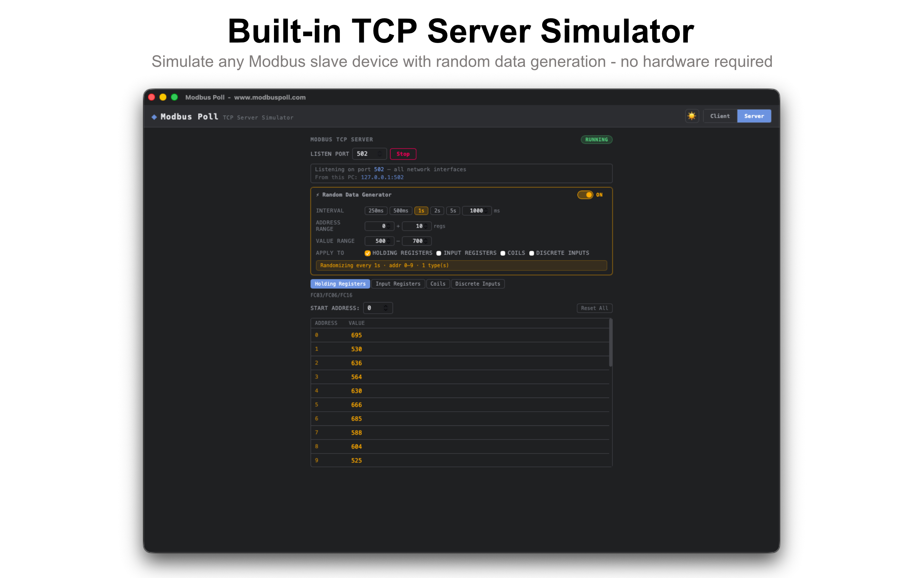Open the Input Registers tab

[398, 284]
